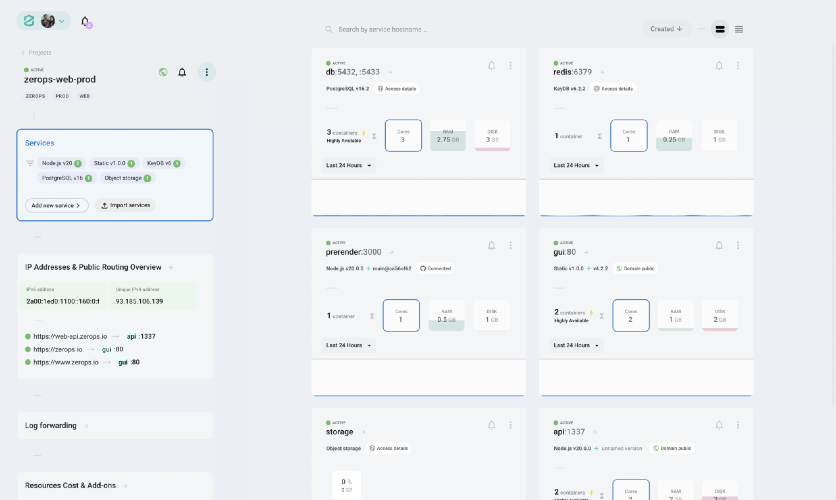Select Cores box on db card
Image resolution: width=836 pixels, height=500 pixels.
(403, 135)
